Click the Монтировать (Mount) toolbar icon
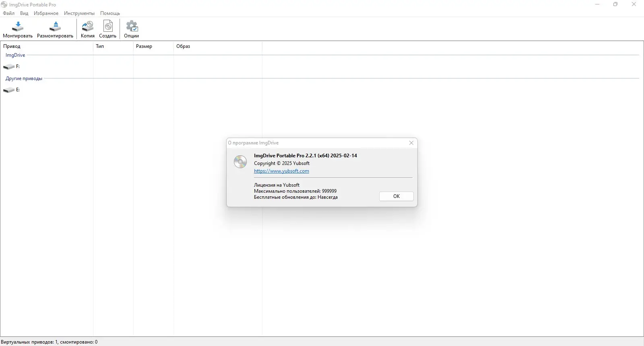 coord(18,27)
